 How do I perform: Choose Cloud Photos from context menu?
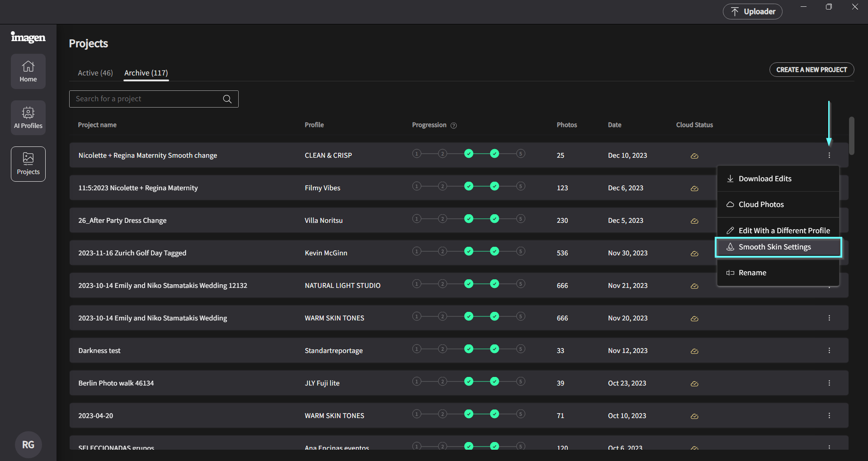tap(778, 204)
